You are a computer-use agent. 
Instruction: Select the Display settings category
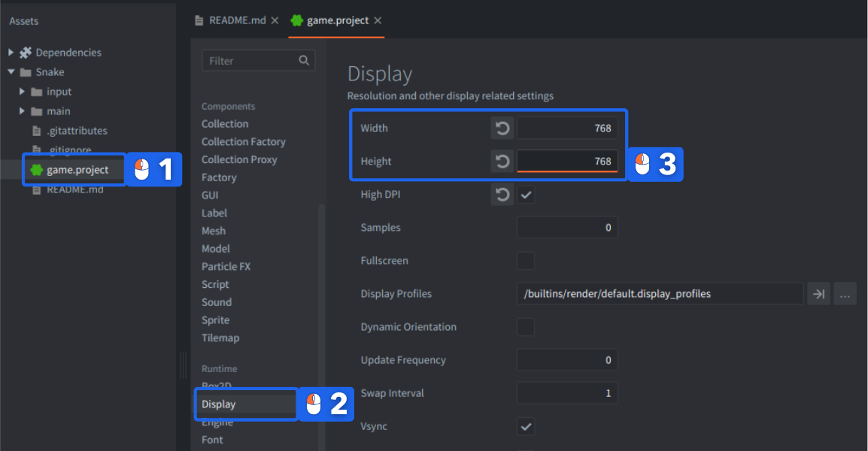click(x=219, y=404)
